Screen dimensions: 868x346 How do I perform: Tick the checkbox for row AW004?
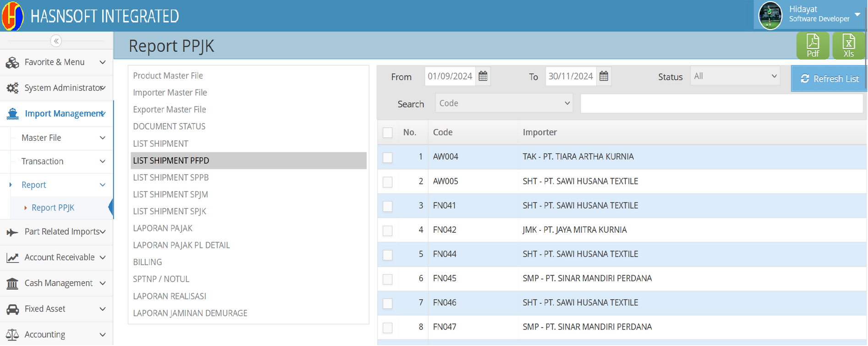click(x=388, y=157)
